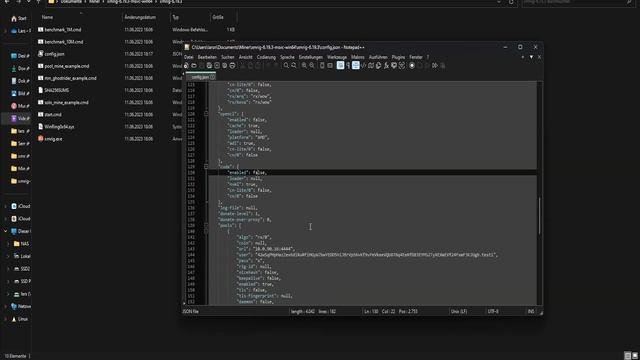
Task: Open Notepad++ tab list dropdown arrow
Action: point(531,57)
